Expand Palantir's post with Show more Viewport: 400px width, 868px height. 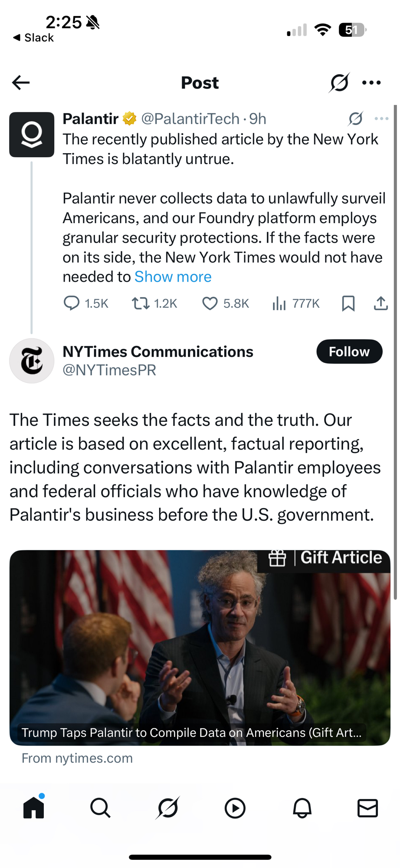tap(173, 277)
